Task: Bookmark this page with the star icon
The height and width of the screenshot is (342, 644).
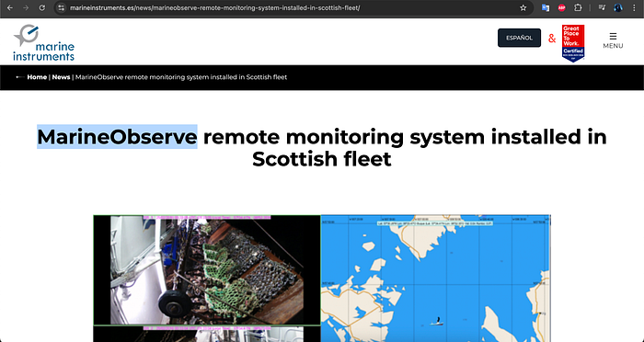Action: pyautogui.click(x=523, y=7)
